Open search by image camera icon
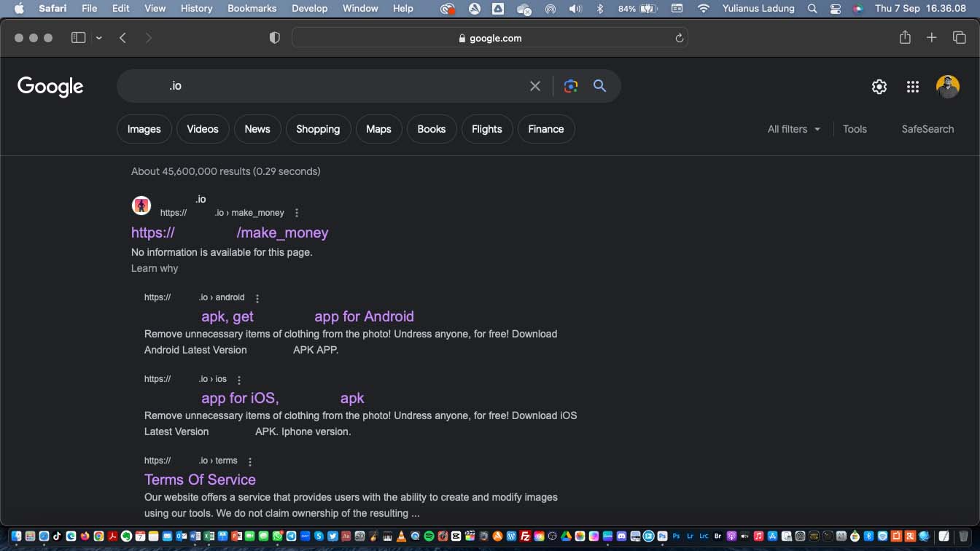 point(571,86)
